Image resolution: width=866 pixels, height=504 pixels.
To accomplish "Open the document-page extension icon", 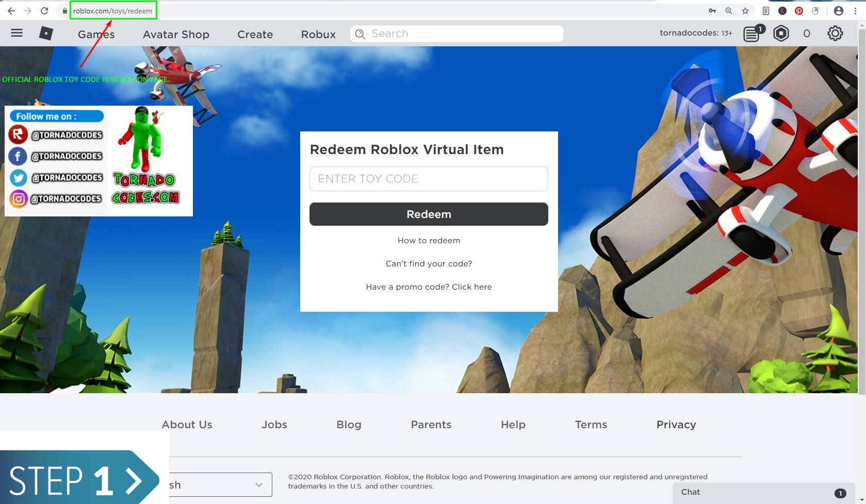I will [x=766, y=10].
